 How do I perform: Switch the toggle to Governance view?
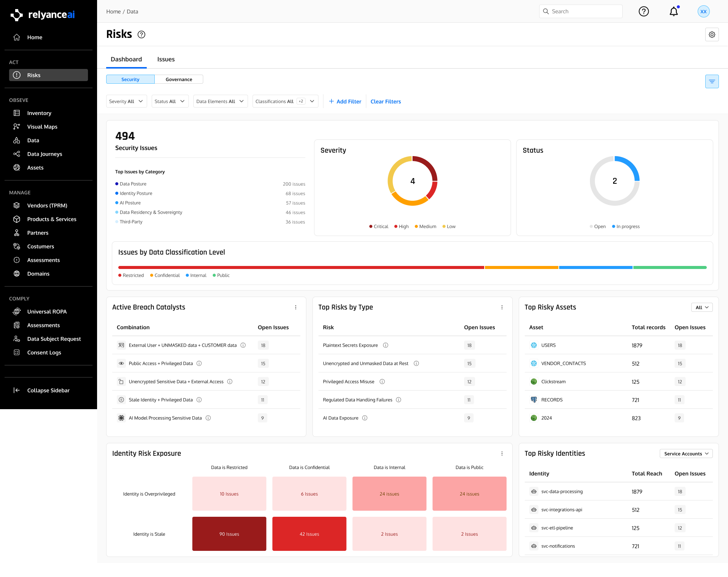coord(179,79)
